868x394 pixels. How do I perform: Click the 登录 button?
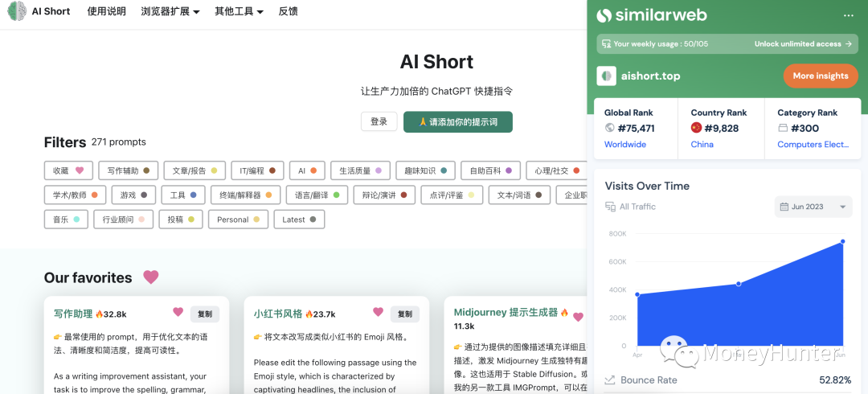pyautogui.click(x=379, y=122)
